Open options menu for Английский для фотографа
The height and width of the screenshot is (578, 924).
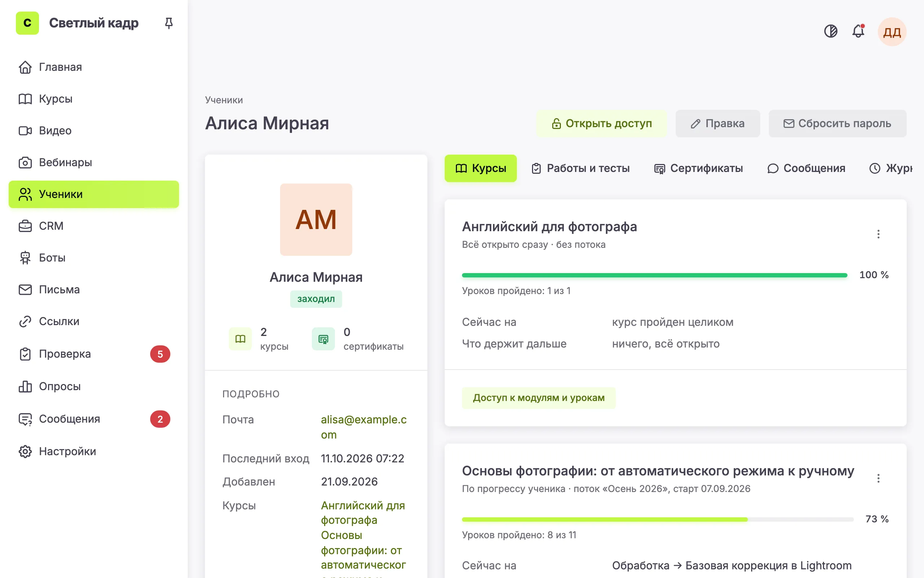pos(878,234)
